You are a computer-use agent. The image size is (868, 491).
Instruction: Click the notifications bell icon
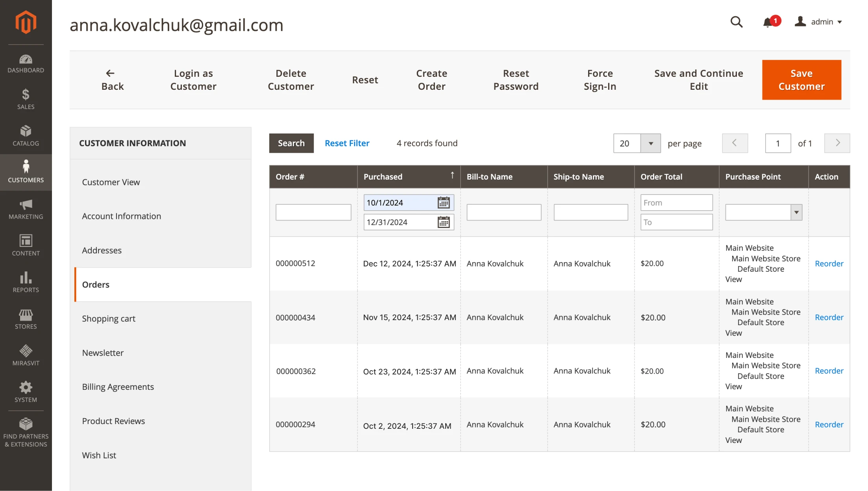[x=768, y=22]
